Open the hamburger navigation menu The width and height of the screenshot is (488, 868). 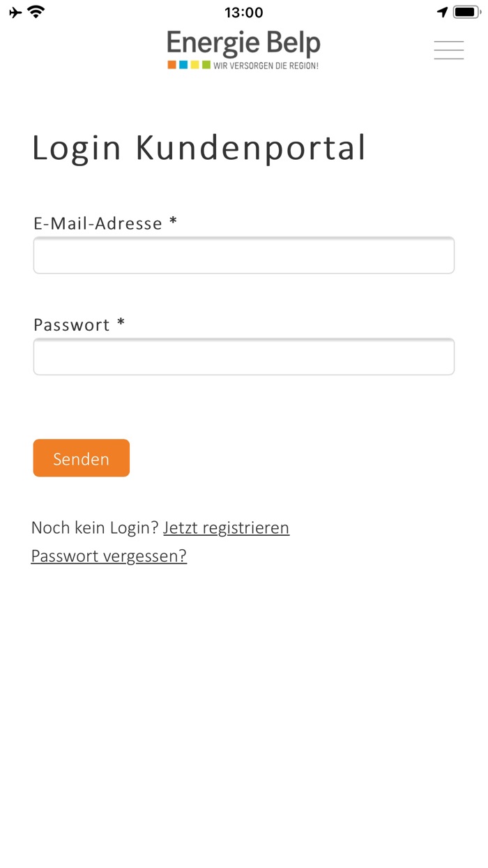449,50
